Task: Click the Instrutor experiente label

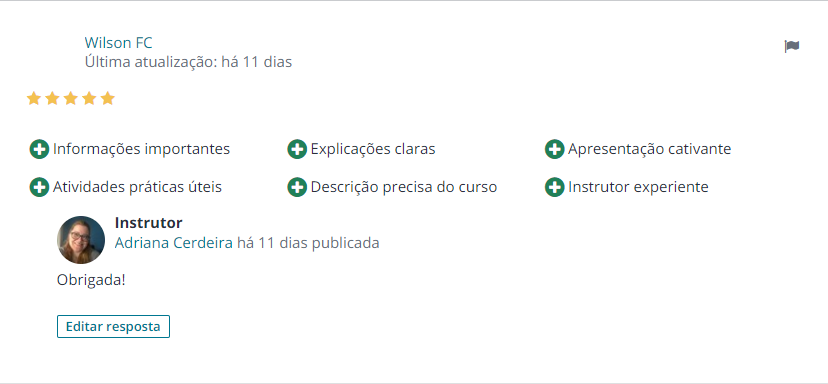Action: click(638, 187)
